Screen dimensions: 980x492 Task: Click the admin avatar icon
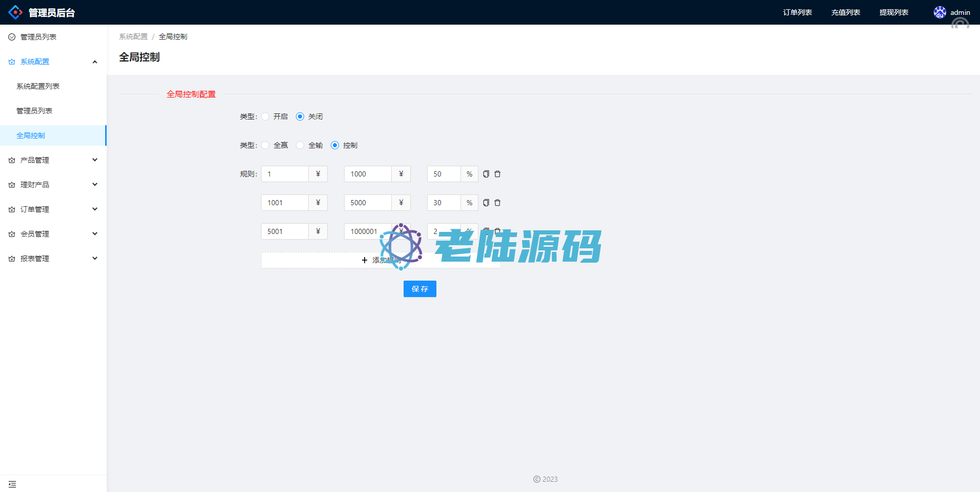tap(939, 12)
